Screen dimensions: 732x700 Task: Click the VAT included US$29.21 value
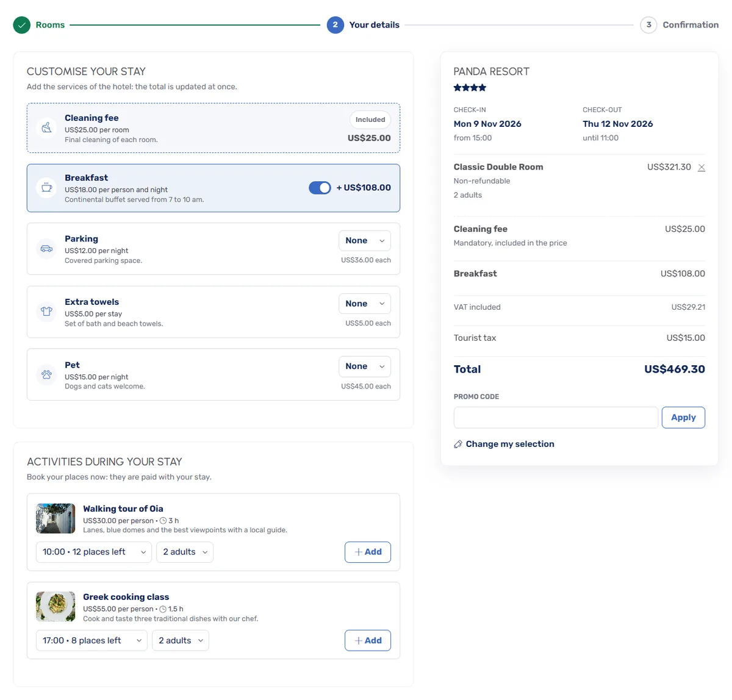click(688, 307)
